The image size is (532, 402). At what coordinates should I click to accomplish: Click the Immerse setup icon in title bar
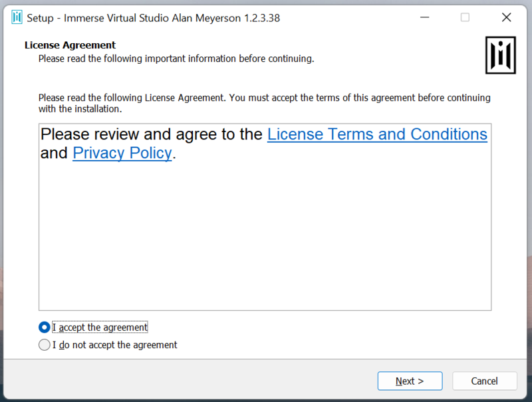pyautogui.click(x=17, y=17)
